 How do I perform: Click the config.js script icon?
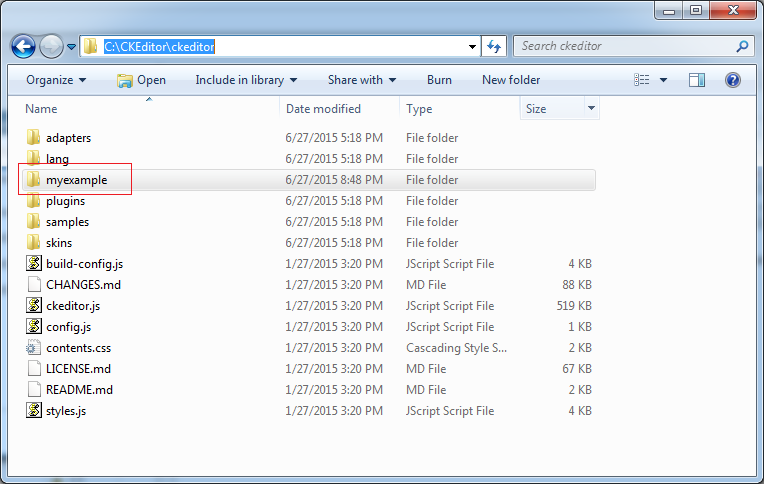point(34,326)
